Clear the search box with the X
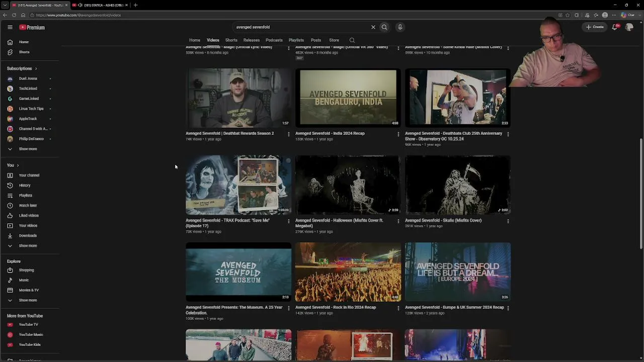The image size is (644, 362). pyautogui.click(x=373, y=27)
